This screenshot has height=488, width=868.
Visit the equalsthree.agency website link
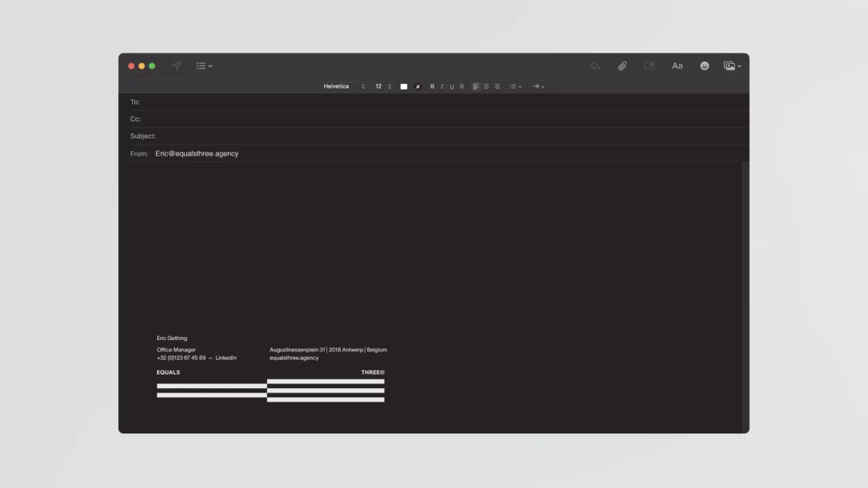tap(293, 357)
